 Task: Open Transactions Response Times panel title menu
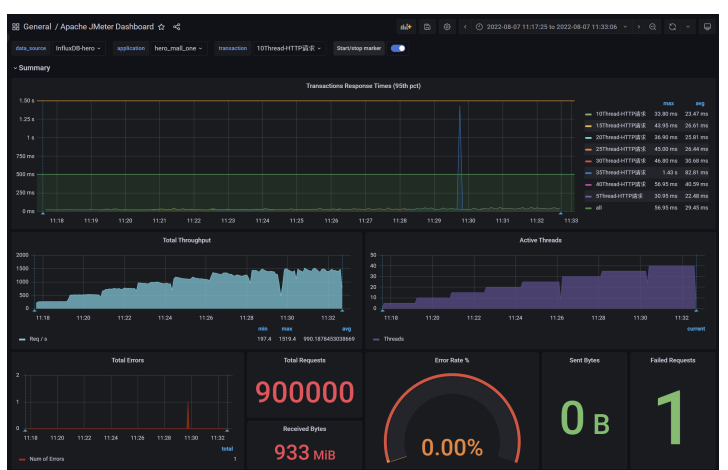pyautogui.click(x=364, y=86)
